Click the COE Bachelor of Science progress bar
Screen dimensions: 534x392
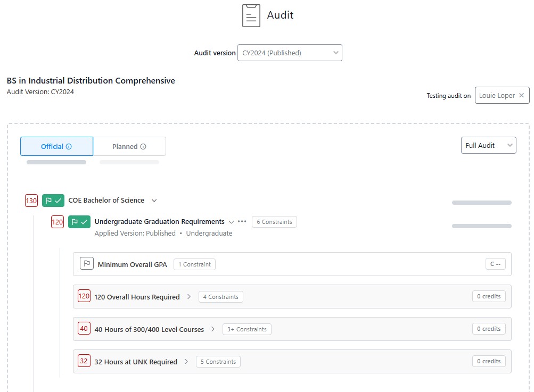pyautogui.click(x=481, y=203)
